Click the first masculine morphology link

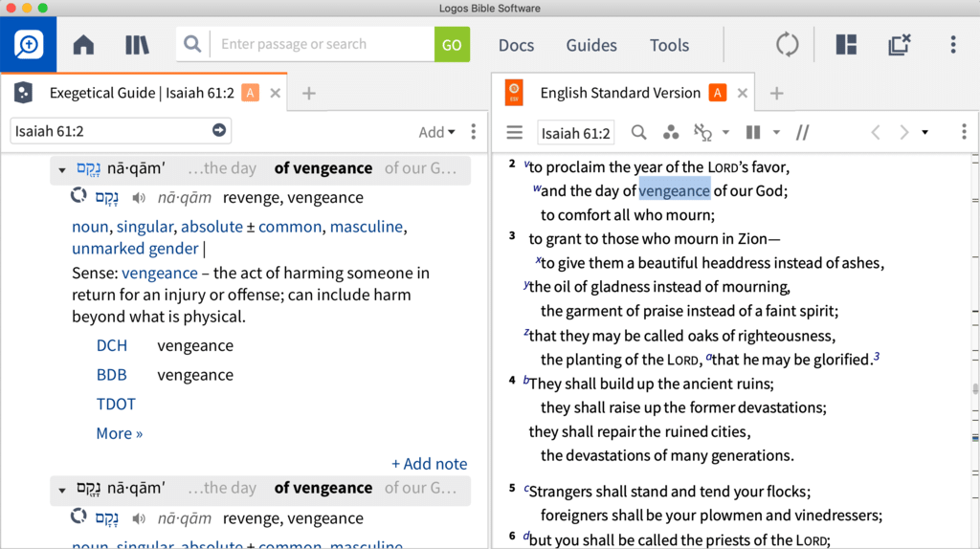(x=367, y=227)
